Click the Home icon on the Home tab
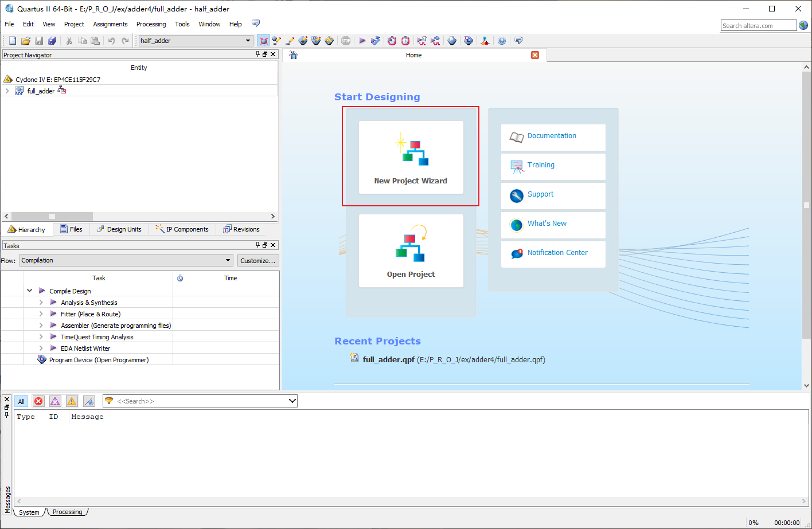The height and width of the screenshot is (529, 812). coord(294,55)
